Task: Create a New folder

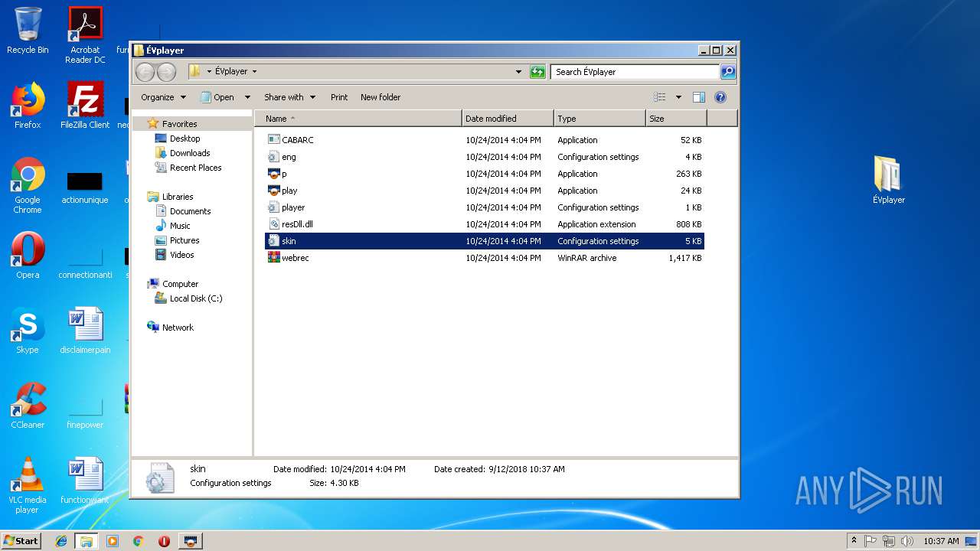Action: tap(381, 97)
